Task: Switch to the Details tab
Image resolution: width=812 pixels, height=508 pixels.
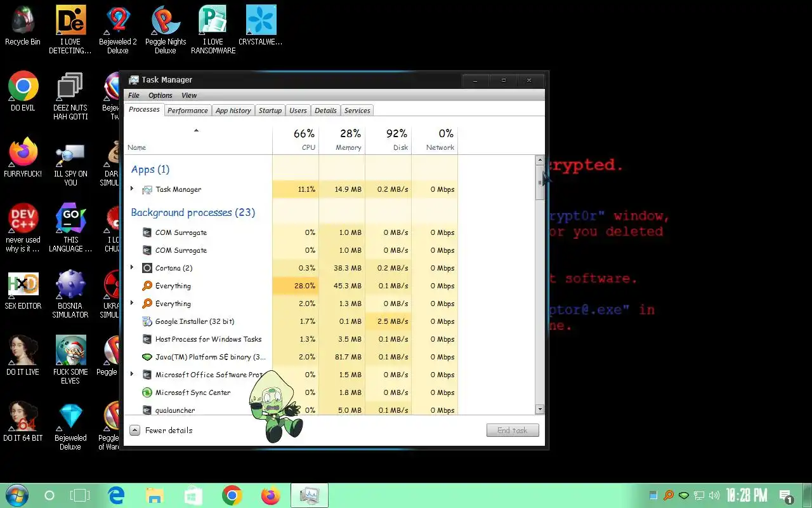Action: pos(325,110)
